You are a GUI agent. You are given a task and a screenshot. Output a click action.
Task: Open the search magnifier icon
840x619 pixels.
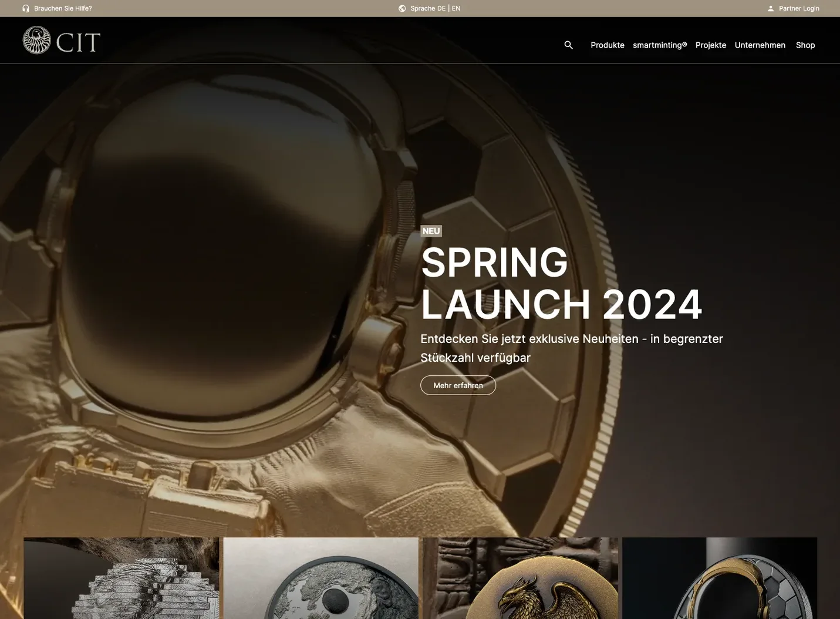(568, 45)
